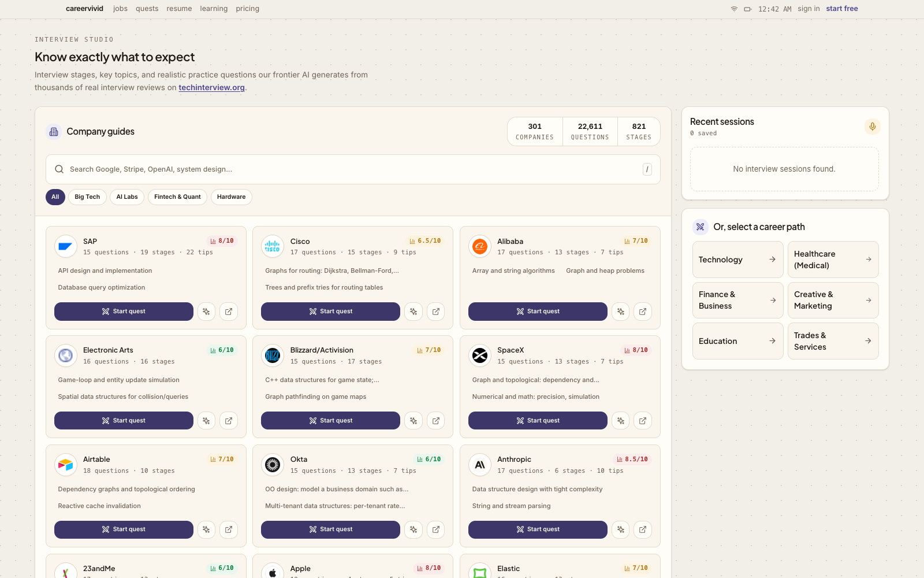Click the sparkle icon on the Okta card

413,529
